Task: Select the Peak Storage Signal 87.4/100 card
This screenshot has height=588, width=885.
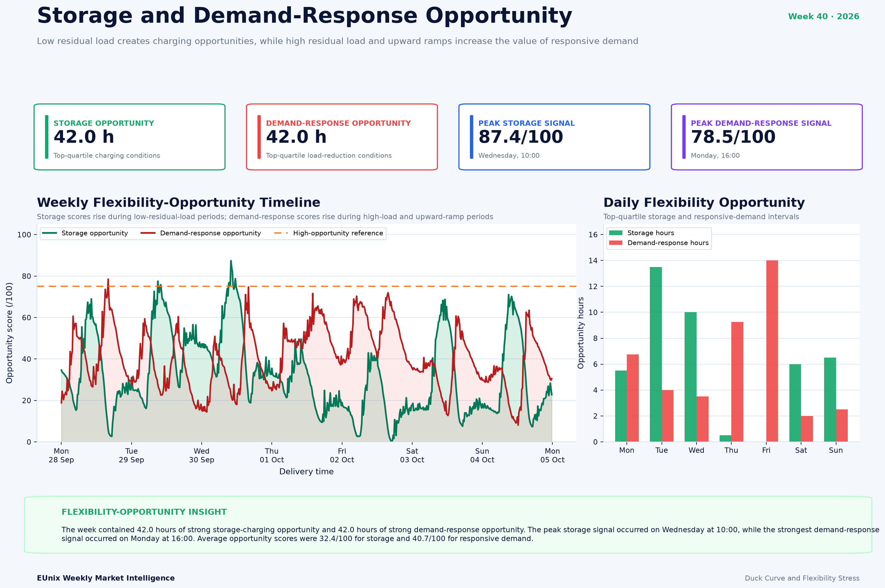Action: coord(554,137)
